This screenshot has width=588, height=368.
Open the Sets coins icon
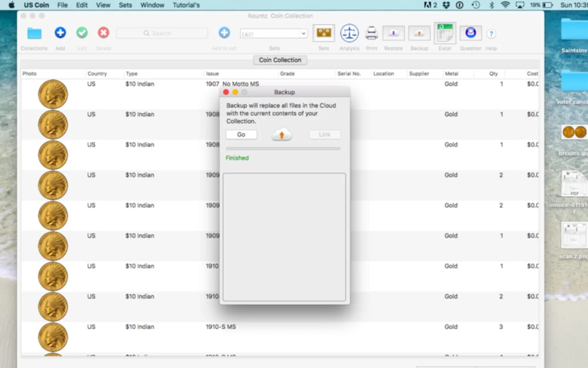point(323,33)
